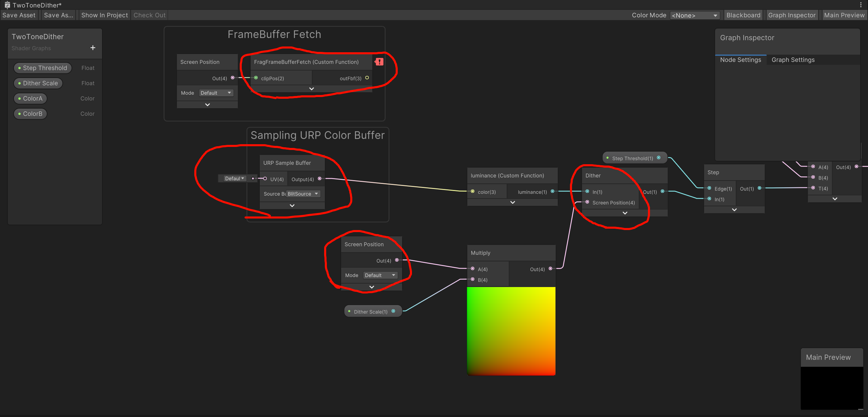Click the Multiply node gradient preview
The height and width of the screenshot is (417, 868).
click(511, 331)
